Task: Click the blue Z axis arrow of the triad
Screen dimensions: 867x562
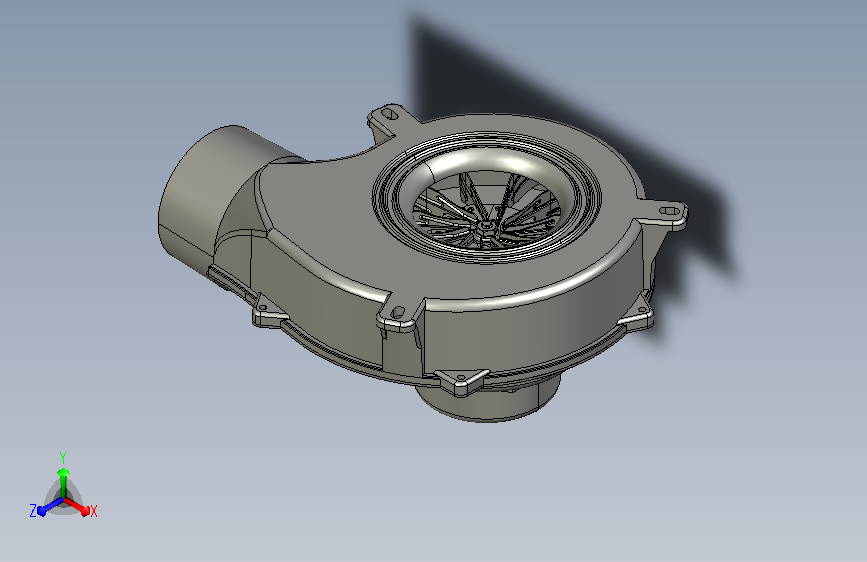Action: point(50,506)
